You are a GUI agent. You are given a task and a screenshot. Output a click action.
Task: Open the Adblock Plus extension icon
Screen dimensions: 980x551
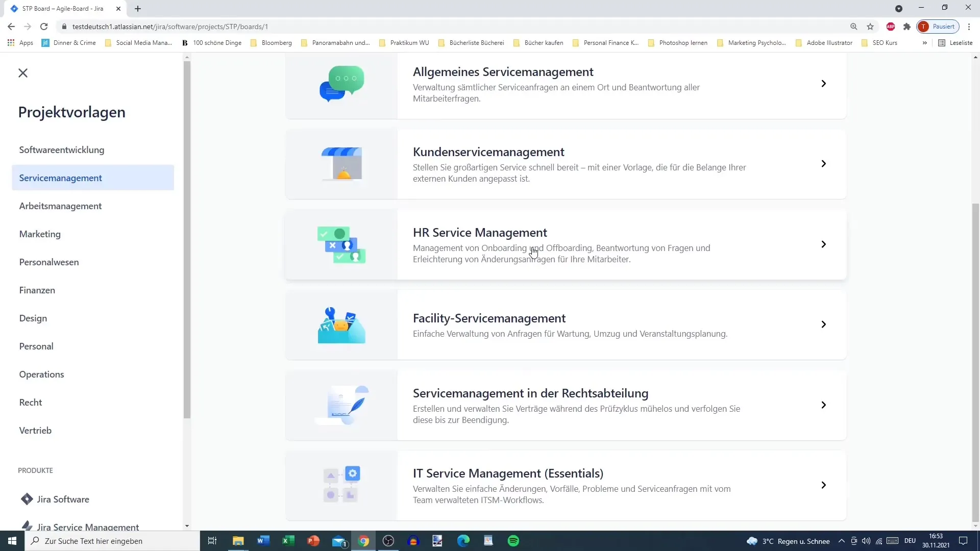(x=891, y=27)
